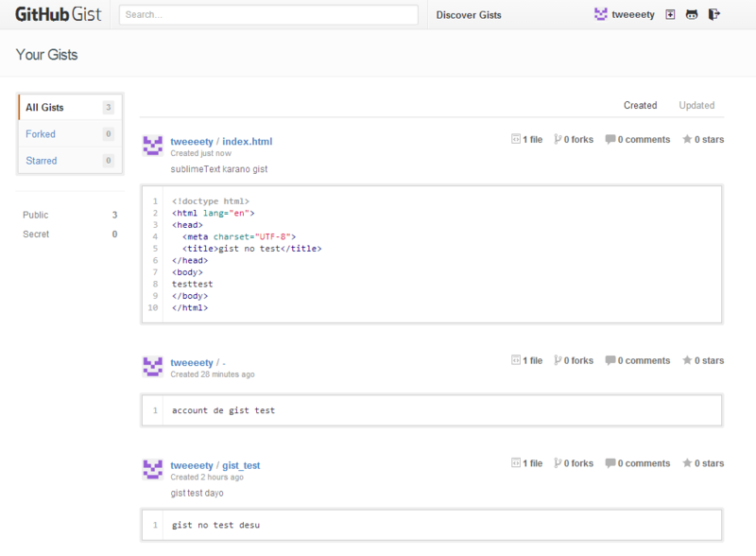
Task: Click the meta charset code line
Action: [x=239, y=236]
